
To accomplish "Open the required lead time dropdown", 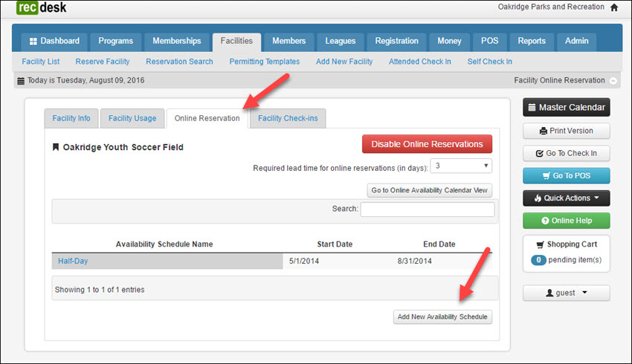I will click(461, 166).
